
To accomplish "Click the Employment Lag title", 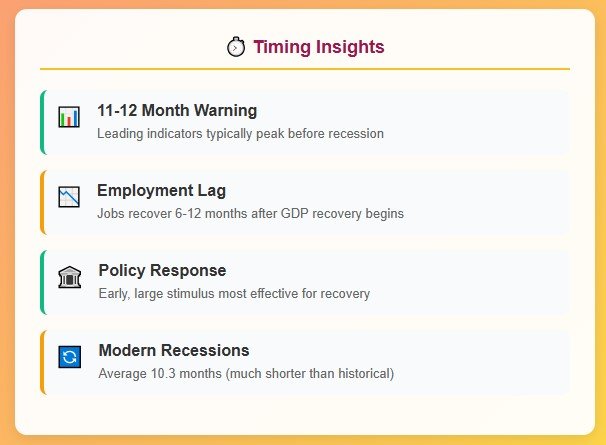I will coord(162,191).
